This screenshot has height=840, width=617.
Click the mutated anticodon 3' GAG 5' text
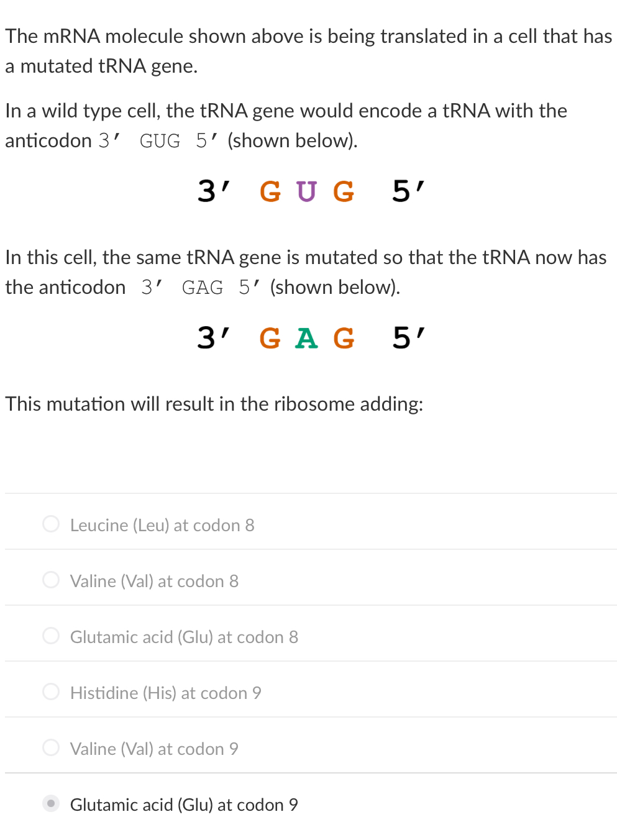[x=309, y=338]
